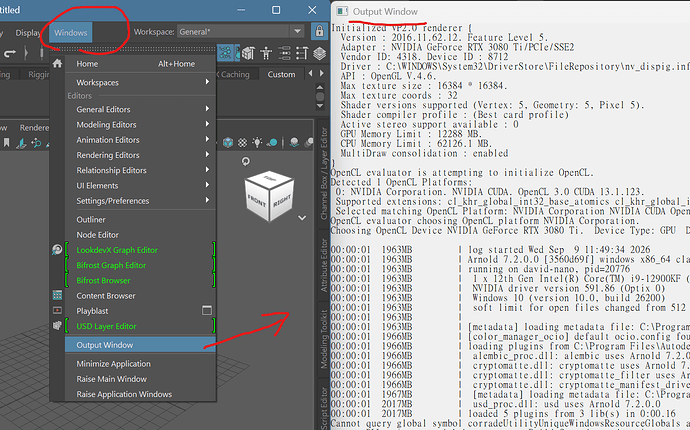Select Raise Main Window

pyautogui.click(x=140, y=379)
